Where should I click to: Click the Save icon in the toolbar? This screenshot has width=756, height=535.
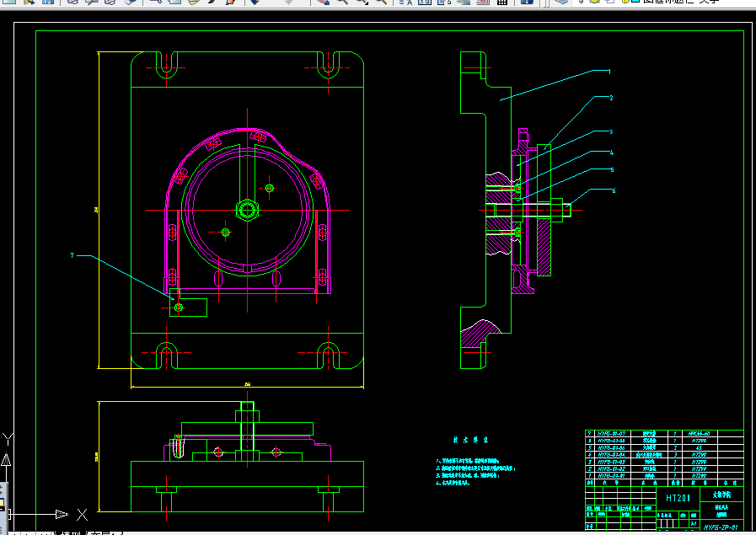click(48, 2)
